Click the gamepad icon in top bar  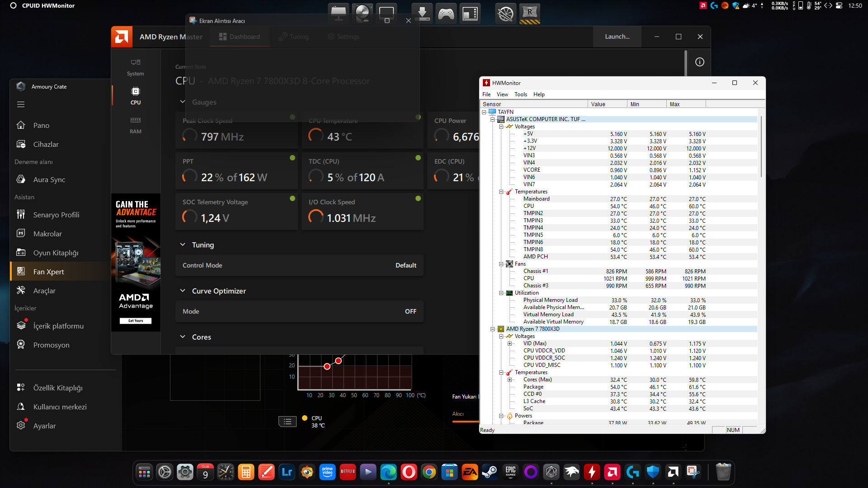[446, 14]
